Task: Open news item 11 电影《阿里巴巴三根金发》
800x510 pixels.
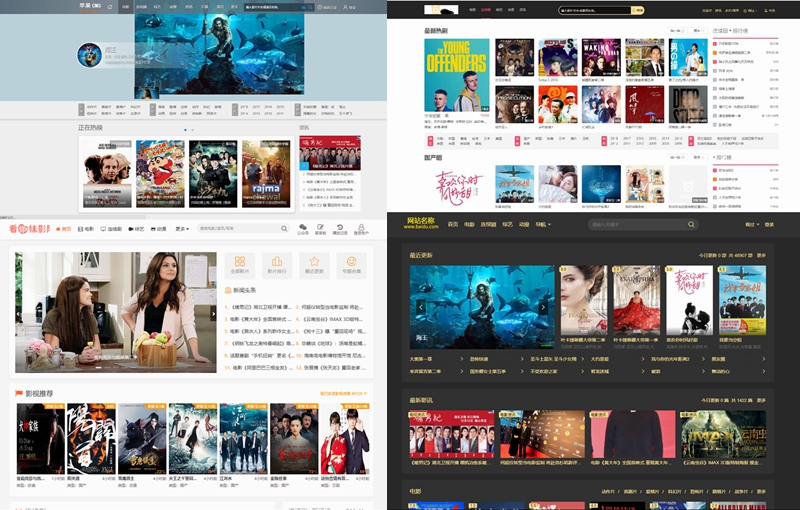Action: [258, 368]
